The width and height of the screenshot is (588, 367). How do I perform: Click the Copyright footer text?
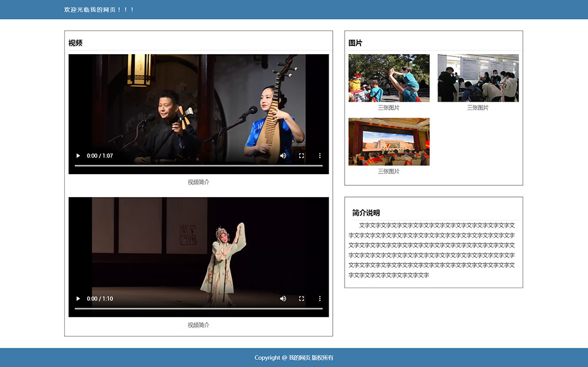click(293, 358)
